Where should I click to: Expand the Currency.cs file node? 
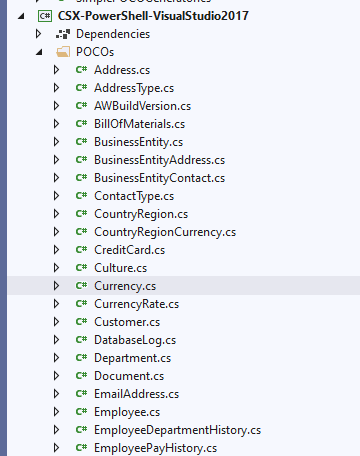(x=56, y=286)
